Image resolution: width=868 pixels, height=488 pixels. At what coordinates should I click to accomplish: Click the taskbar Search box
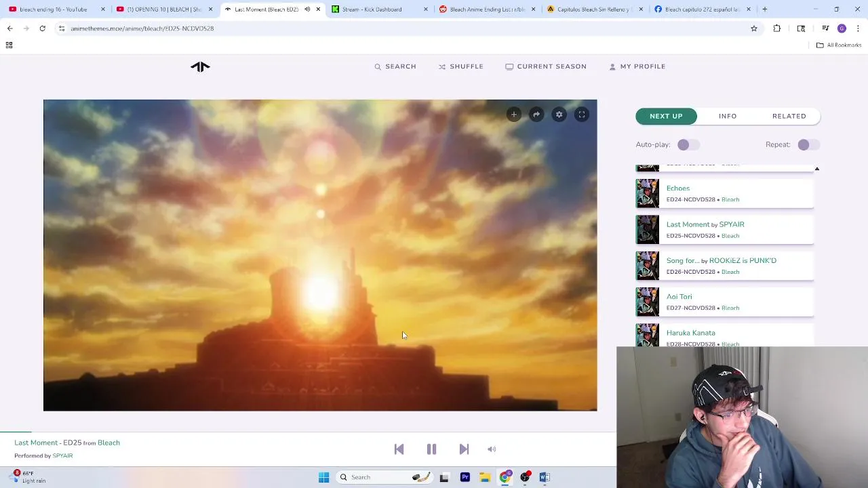coord(384,477)
